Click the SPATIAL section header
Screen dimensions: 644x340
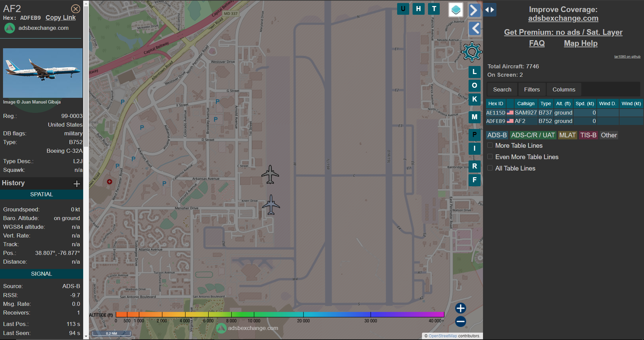point(42,195)
